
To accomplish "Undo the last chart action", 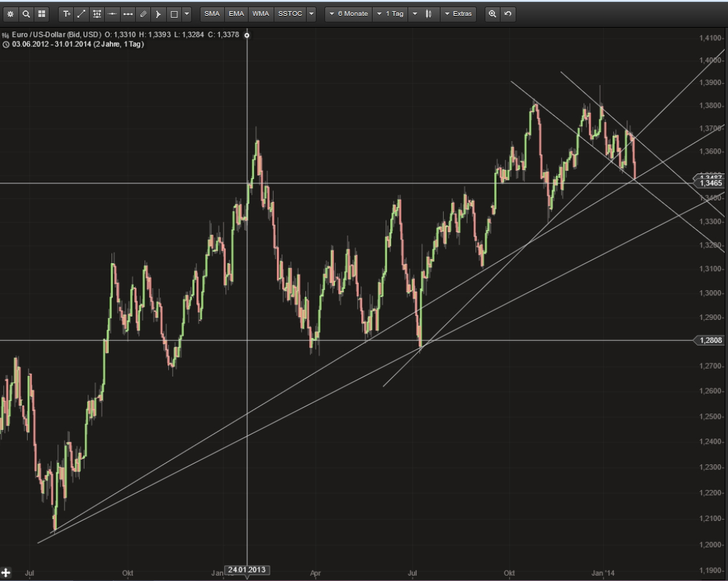I will pyautogui.click(x=507, y=13).
